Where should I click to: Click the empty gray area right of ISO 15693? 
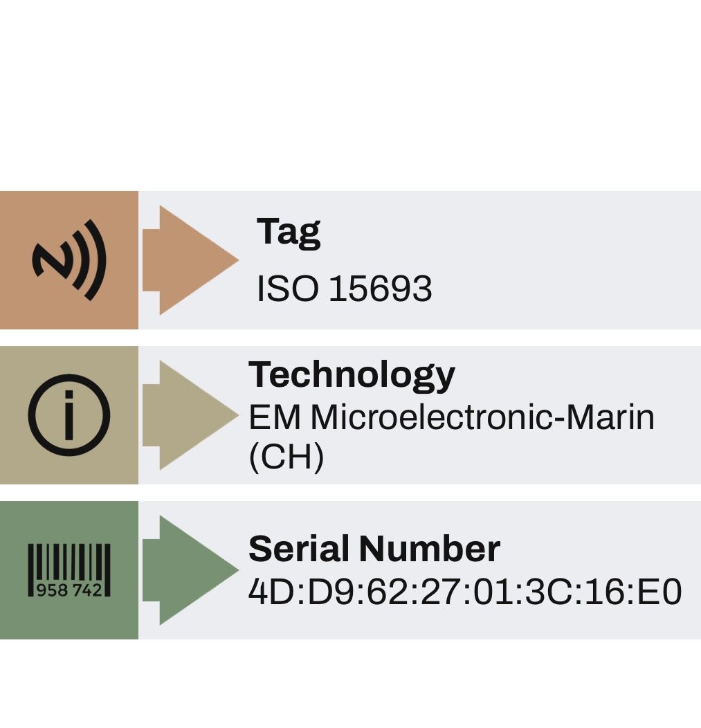pos(567,289)
